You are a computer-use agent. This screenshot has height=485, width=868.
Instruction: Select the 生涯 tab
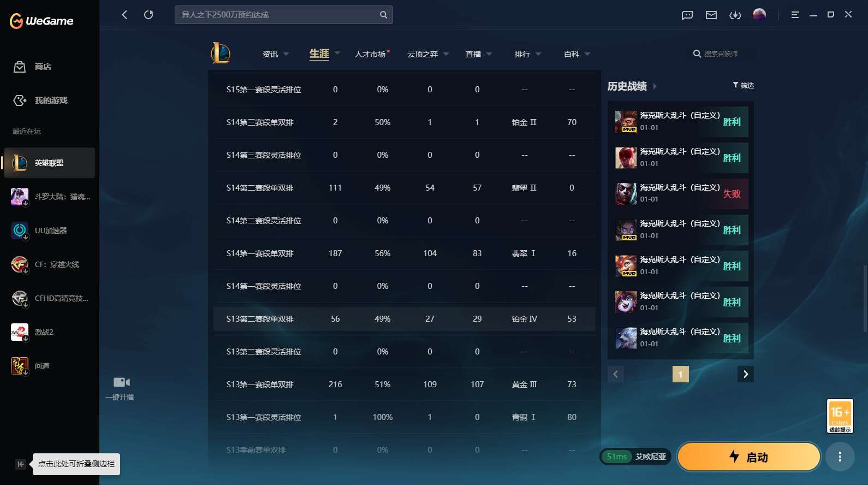(319, 54)
